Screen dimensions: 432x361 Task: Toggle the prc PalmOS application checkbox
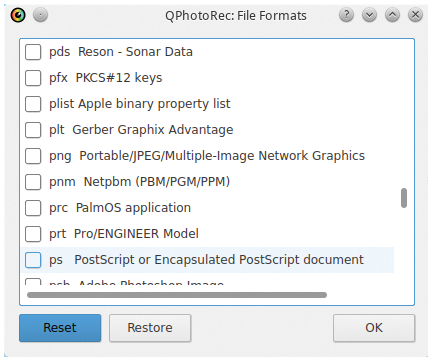[x=33, y=208]
